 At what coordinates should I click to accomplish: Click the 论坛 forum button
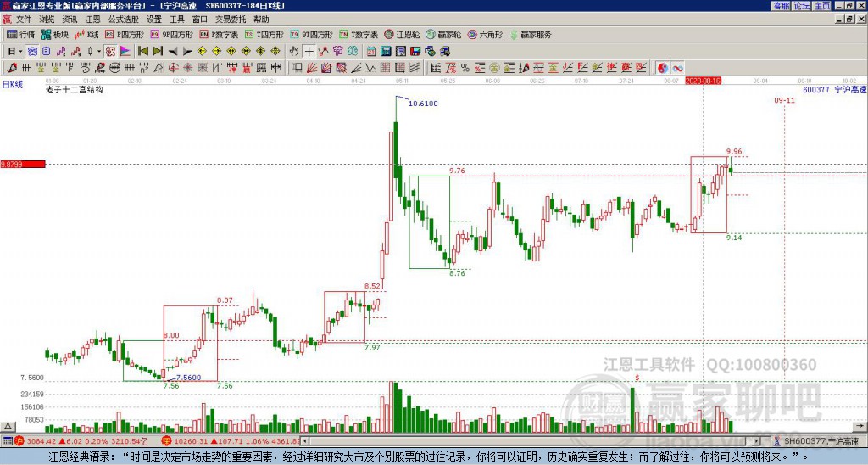pos(802,6)
